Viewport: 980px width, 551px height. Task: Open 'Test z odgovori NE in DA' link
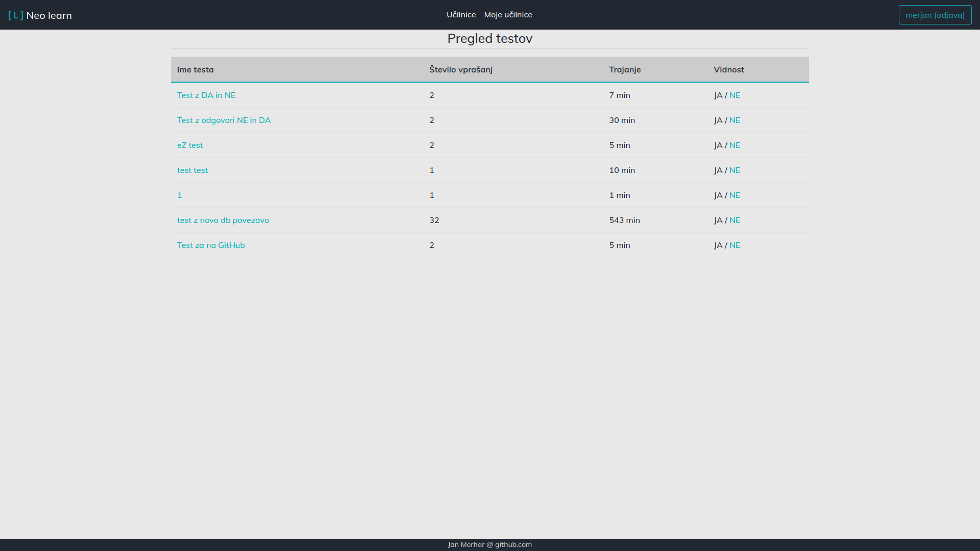tap(224, 120)
